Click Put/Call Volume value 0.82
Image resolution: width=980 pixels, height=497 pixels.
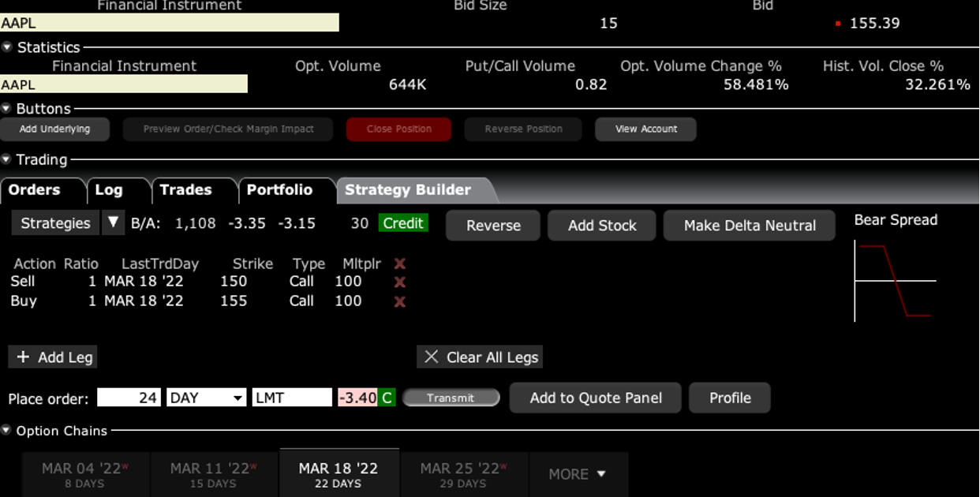point(591,84)
